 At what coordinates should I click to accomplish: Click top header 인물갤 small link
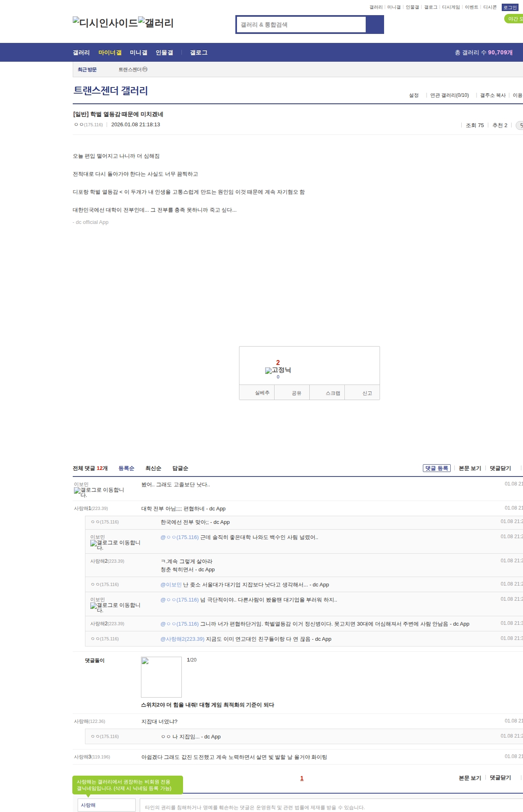pos(412,7)
